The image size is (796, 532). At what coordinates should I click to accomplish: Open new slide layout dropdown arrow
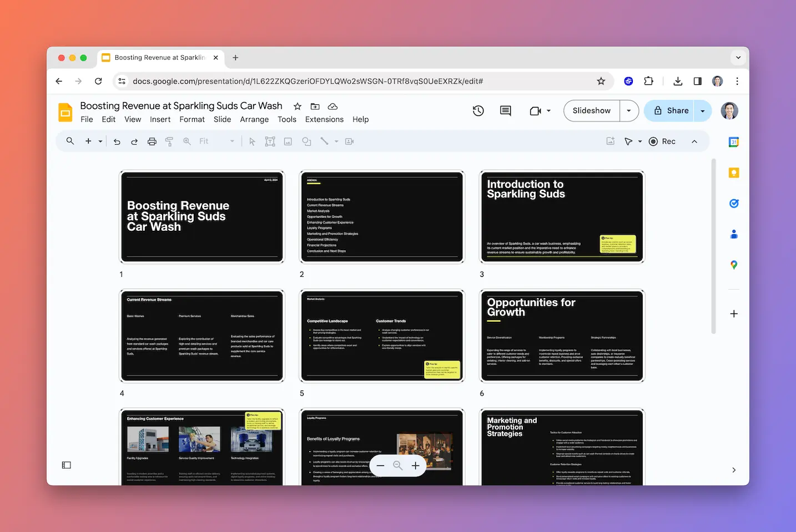(100, 141)
